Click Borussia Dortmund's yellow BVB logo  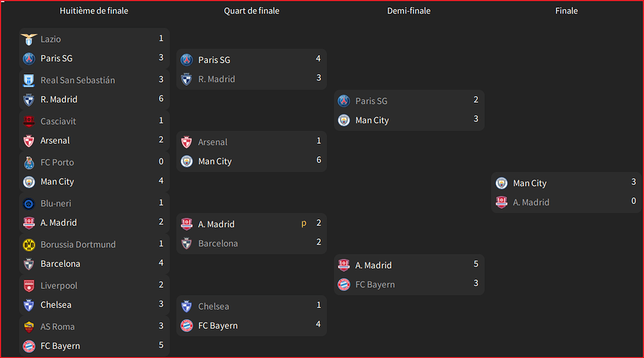point(29,245)
